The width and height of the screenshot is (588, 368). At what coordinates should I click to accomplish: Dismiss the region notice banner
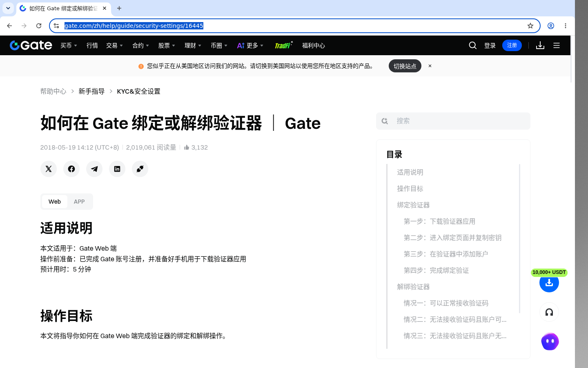point(430,66)
